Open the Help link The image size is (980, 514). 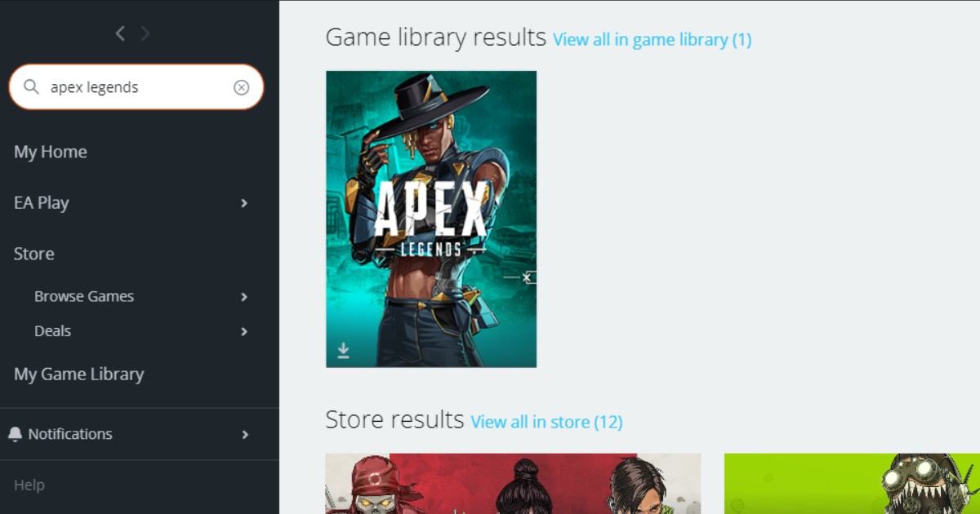(29, 485)
